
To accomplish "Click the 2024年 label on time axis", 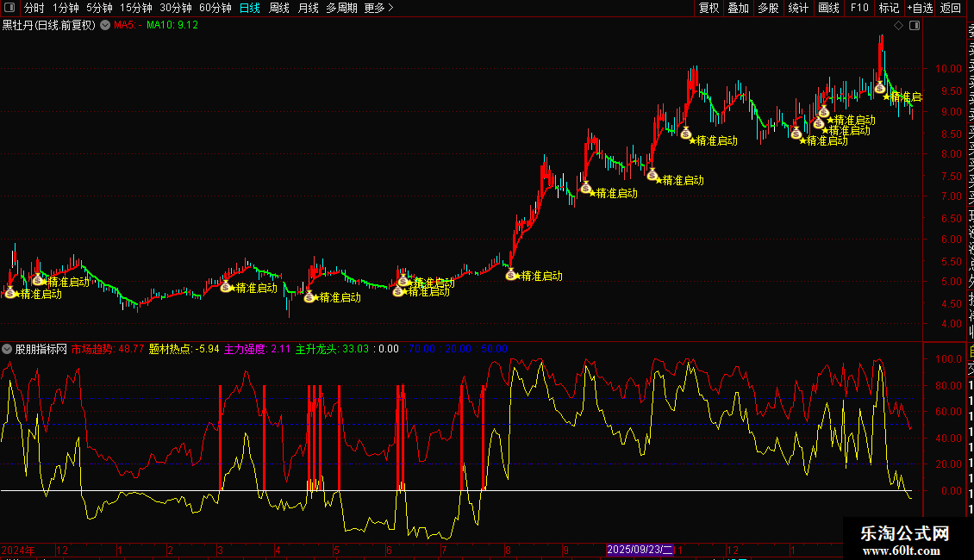I will (18, 550).
